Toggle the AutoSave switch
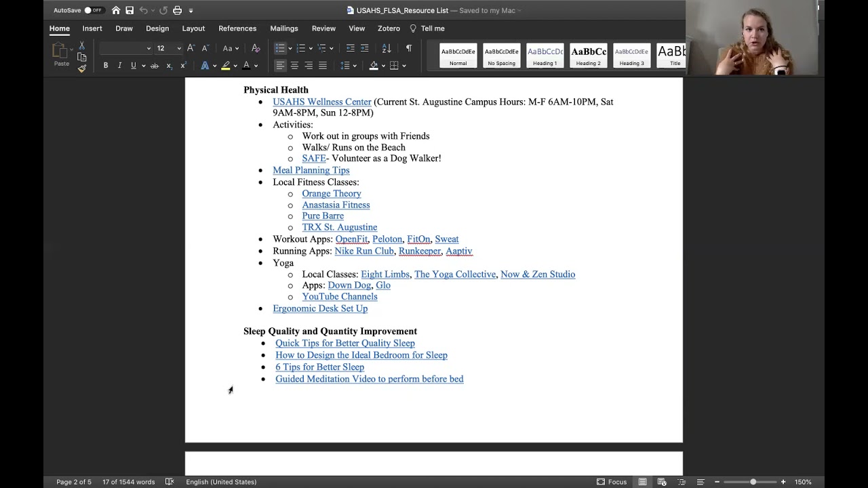 coord(94,10)
